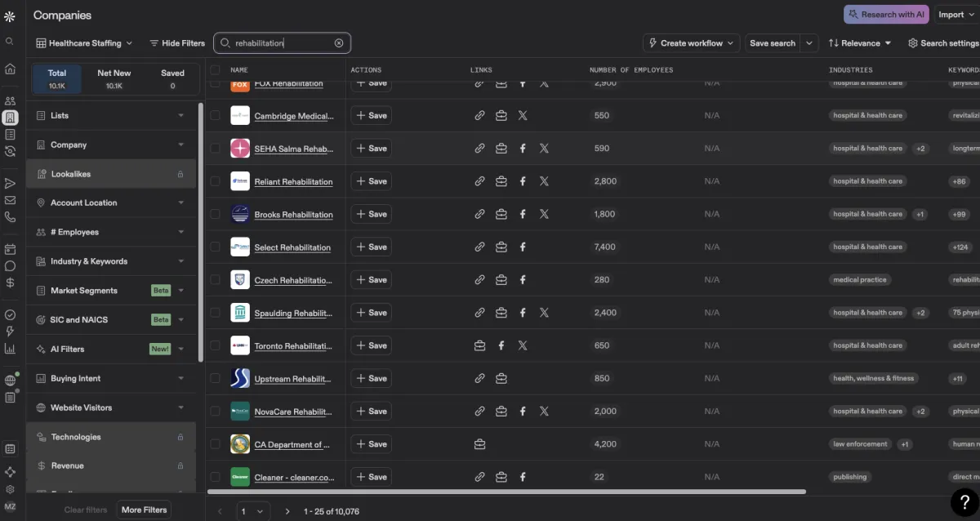
Task: Go to the next results page
Action: 287,511
